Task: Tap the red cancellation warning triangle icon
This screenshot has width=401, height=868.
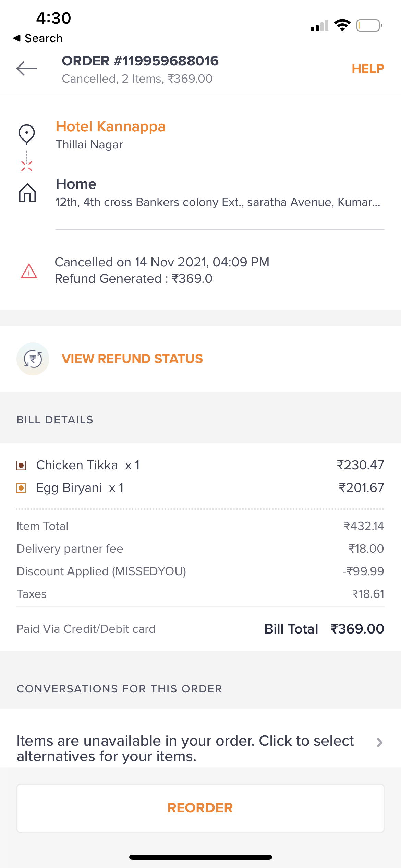Action: click(29, 271)
